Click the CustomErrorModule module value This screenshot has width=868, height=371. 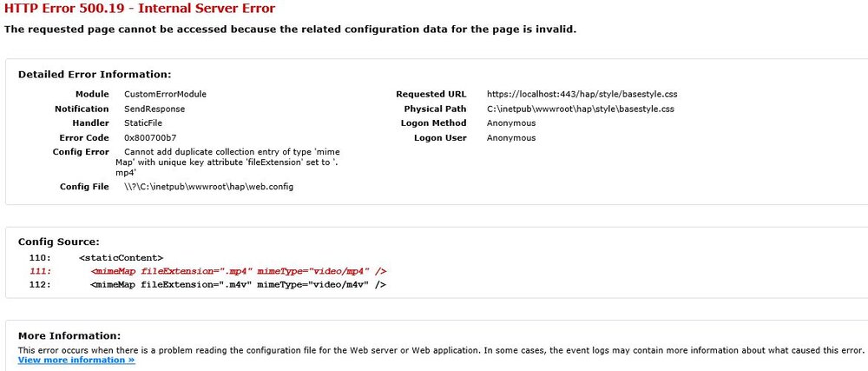click(165, 94)
